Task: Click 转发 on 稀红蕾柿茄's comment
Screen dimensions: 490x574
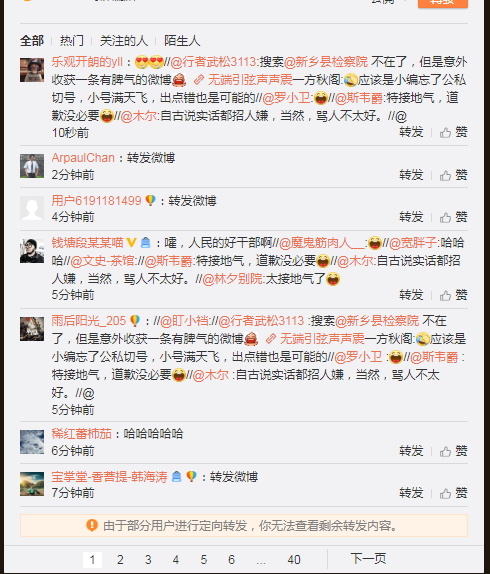Action: [411, 451]
